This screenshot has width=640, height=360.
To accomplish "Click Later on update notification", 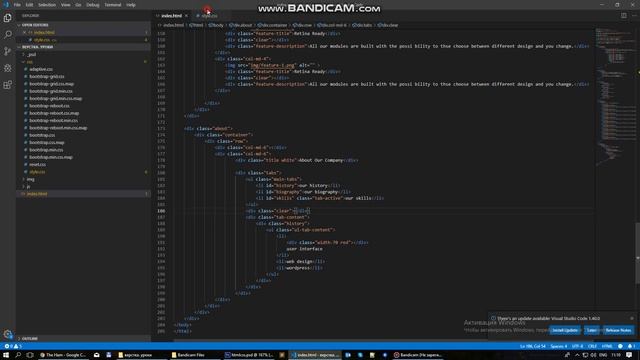I will pos(592,330).
